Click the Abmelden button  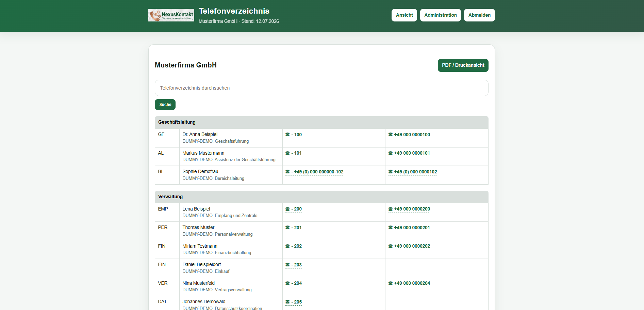coord(479,15)
